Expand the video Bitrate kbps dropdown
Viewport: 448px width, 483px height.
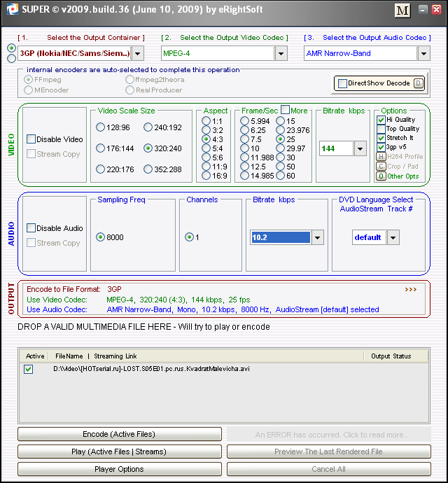point(360,149)
